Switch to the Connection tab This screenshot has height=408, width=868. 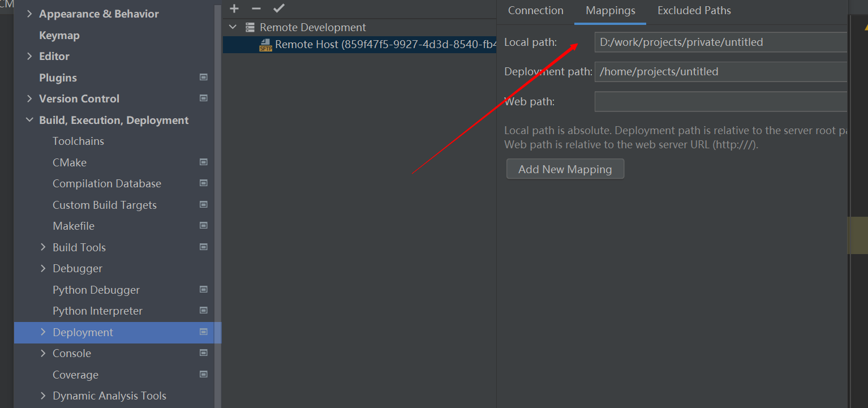pyautogui.click(x=535, y=10)
